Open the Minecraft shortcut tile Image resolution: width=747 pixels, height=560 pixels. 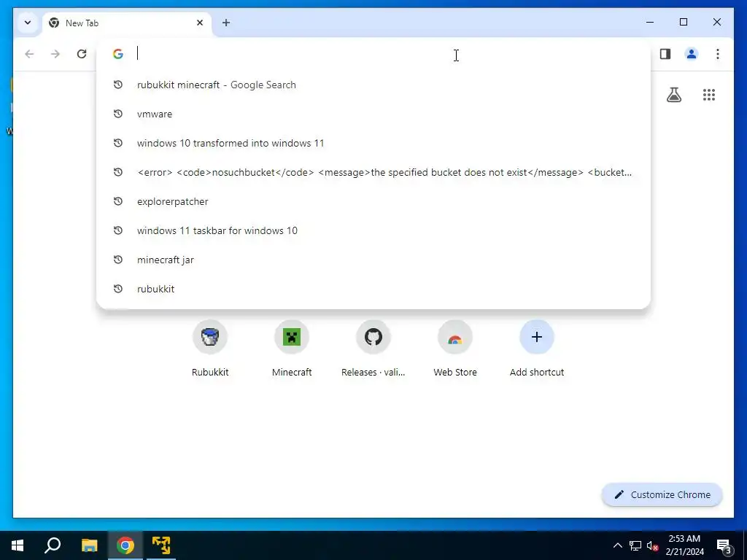[292, 349]
